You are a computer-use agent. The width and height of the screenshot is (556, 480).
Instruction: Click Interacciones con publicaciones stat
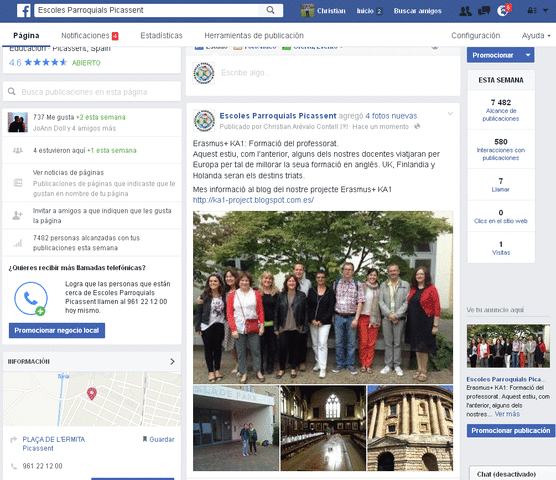click(501, 150)
